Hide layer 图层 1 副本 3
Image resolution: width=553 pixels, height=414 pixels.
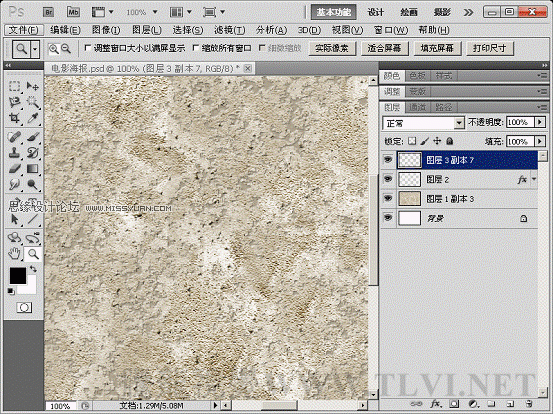[x=388, y=199]
